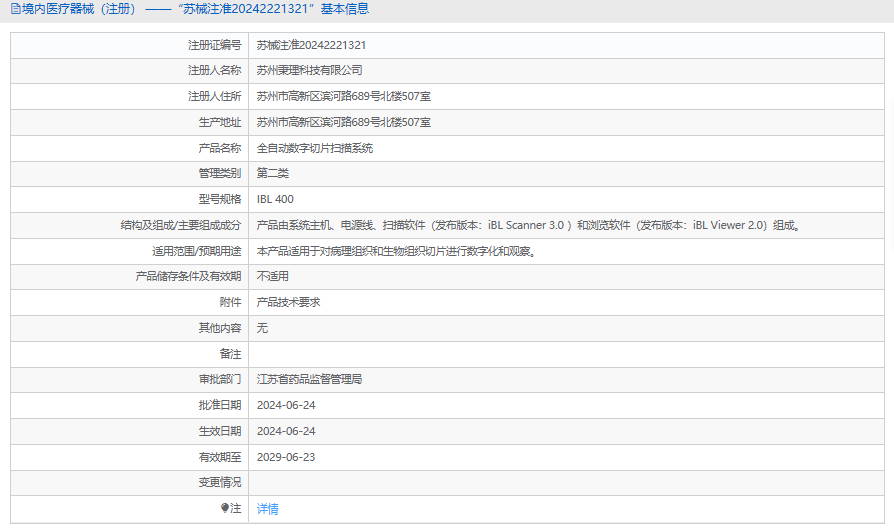
Task: Select attachment value 产品技术要求
Action: [x=288, y=302]
